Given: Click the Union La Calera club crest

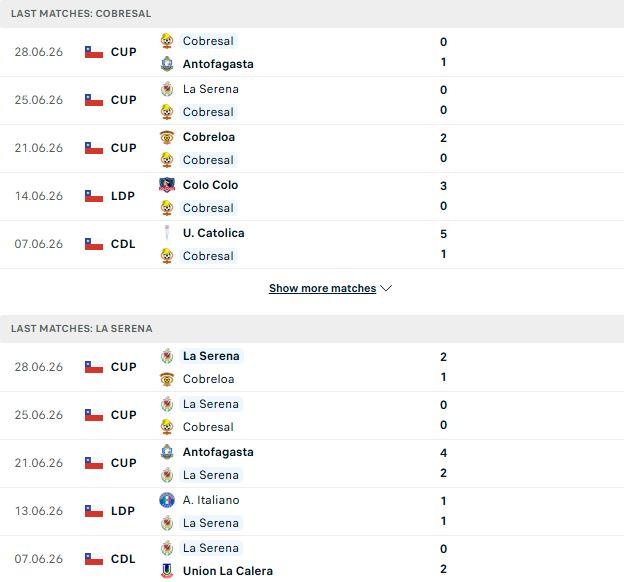Looking at the screenshot, I should tap(167, 570).
